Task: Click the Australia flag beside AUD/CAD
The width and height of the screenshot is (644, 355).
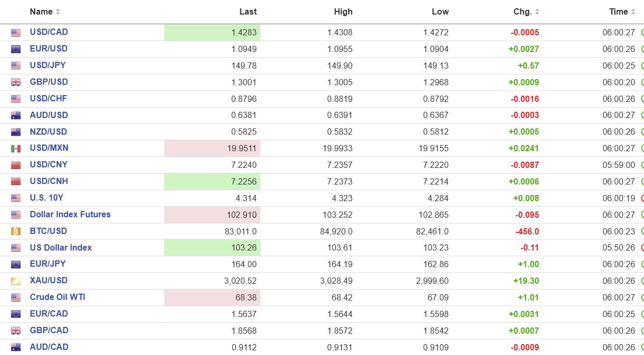Action: 16,347
